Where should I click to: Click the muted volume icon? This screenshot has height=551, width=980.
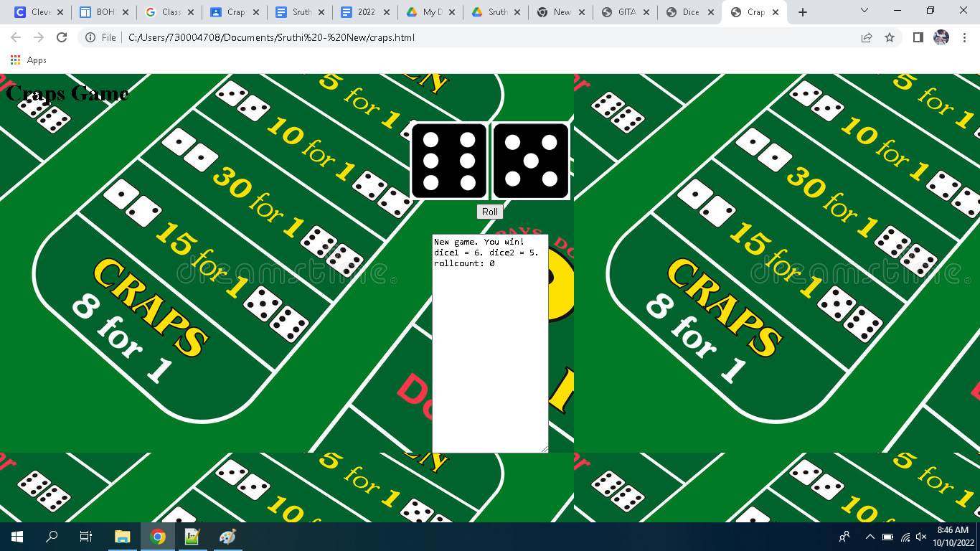coord(922,537)
